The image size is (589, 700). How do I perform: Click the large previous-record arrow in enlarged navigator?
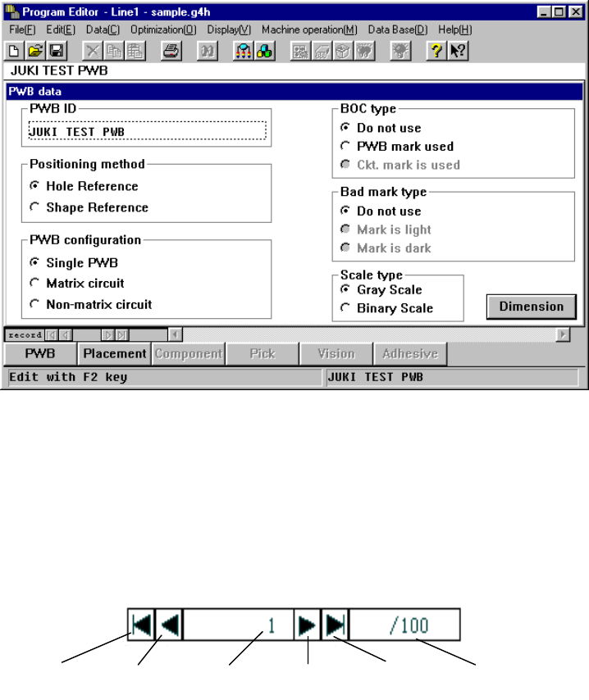coord(169,625)
